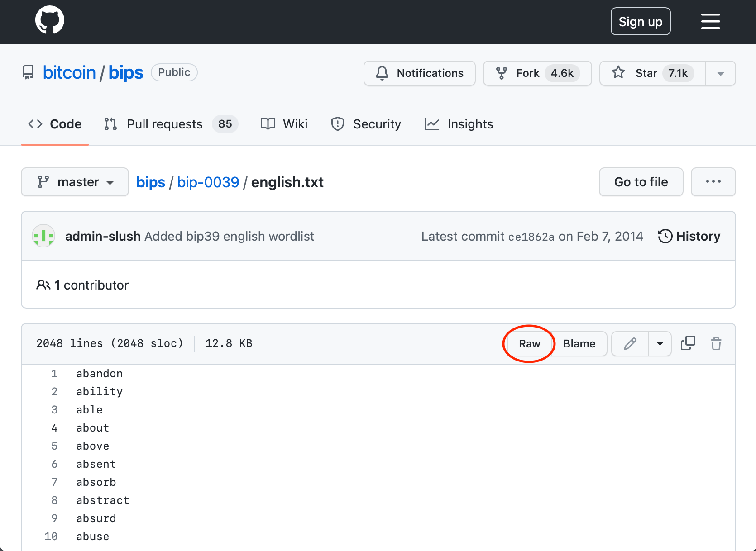Image resolution: width=756 pixels, height=551 pixels.
Task: Click the Sign up button
Action: [641, 21]
